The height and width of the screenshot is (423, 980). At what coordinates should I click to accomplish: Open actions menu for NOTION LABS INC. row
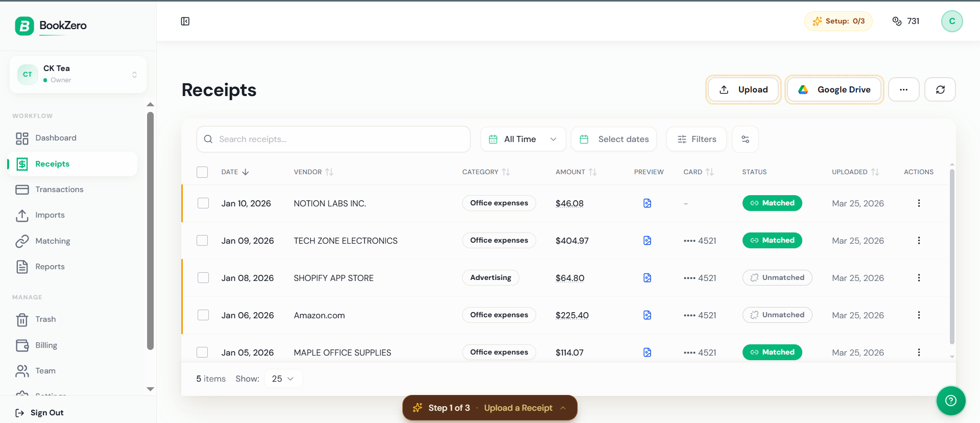[919, 203]
